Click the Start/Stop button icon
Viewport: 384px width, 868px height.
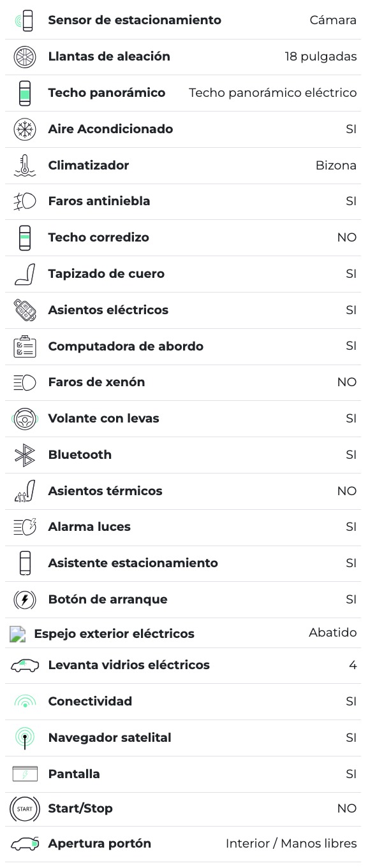(x=25, y=809)
